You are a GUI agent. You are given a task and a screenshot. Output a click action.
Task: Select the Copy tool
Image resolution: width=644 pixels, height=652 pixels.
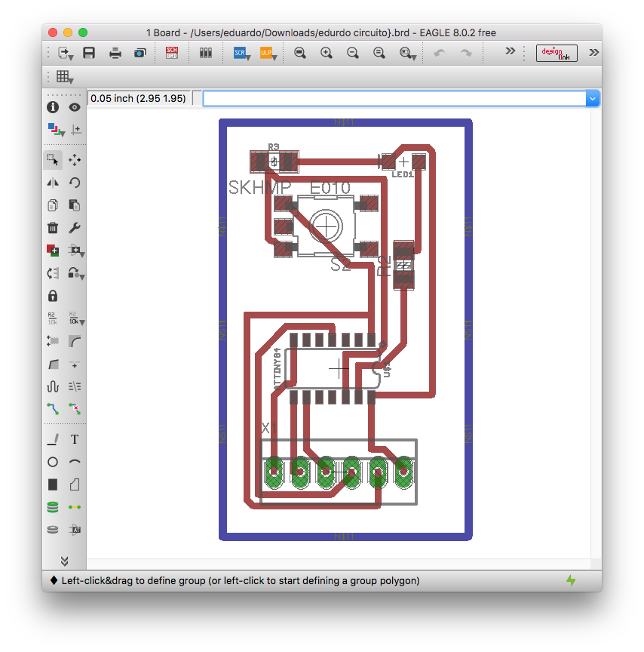tap(53, 205)
